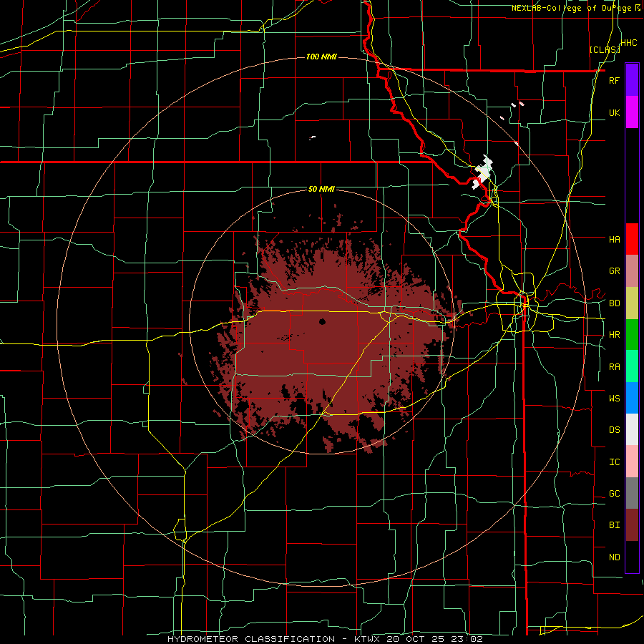Click the HA legend label
Image resolution: width=644 pixels, height=644 pixels.
pyautogui.click(x=615, y=239)
